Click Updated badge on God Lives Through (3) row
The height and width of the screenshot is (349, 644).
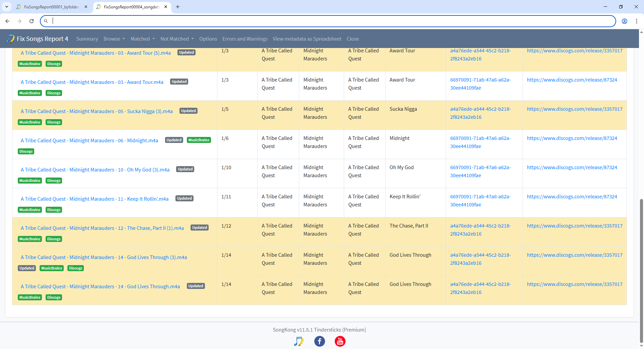click(x=27, y=268)
